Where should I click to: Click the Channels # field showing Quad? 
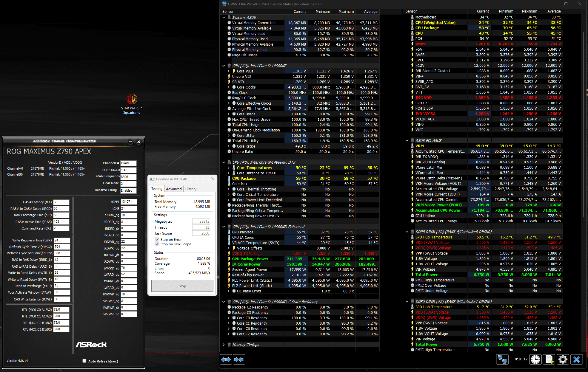tap(128, 163)
